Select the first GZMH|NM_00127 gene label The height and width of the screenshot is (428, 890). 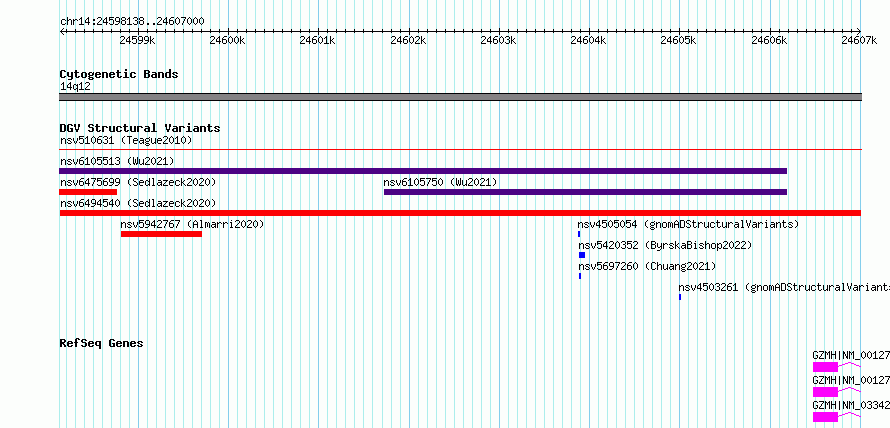point(851,355)
